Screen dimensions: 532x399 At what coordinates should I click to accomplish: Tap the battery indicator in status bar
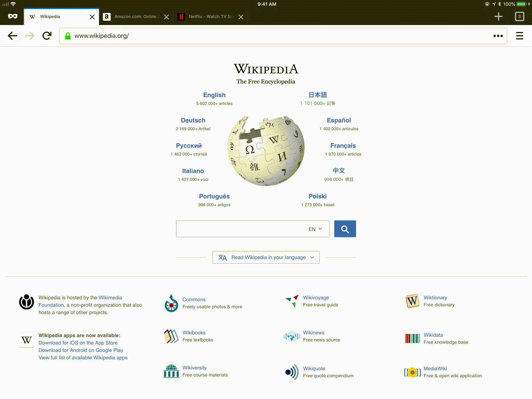coord(521,4)
